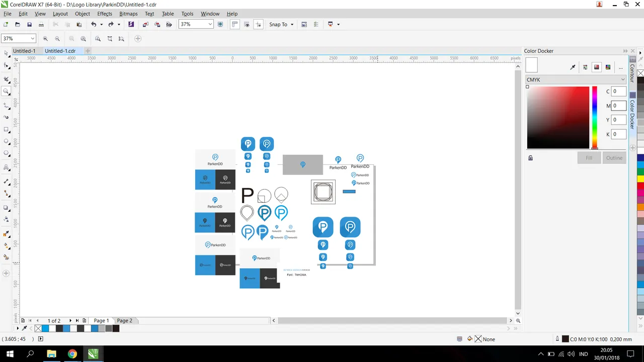This screenshot has height=362, width=644.
Task: Select the Pick tool
Action: coord(6,53)
